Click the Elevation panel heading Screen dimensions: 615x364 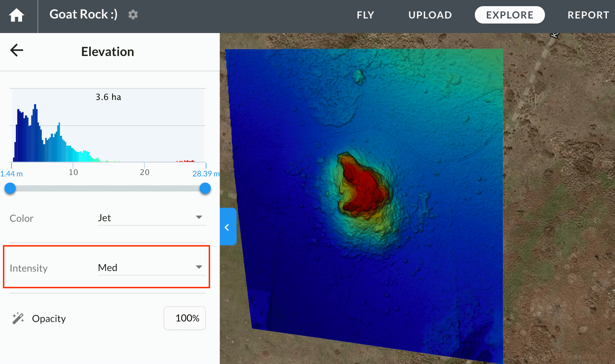(108, 52)
